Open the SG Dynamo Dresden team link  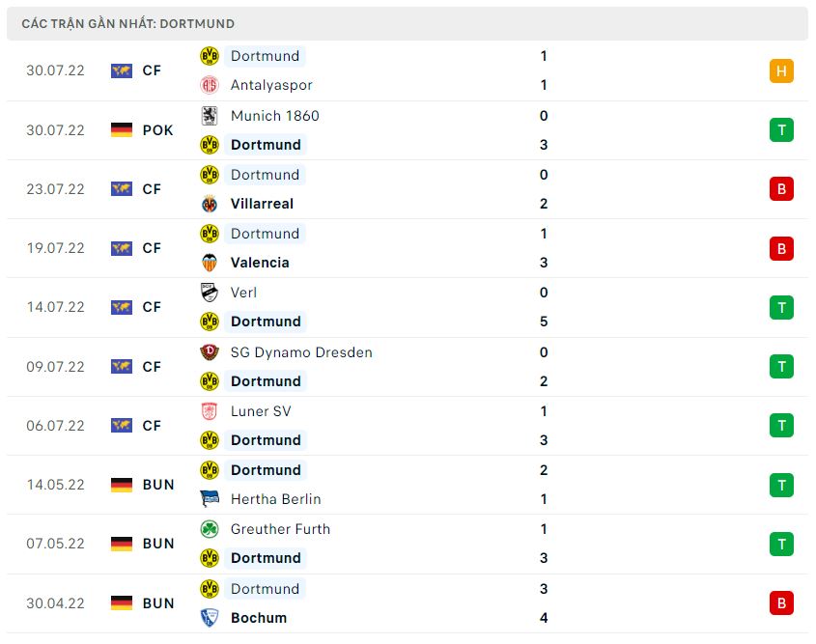301,352
